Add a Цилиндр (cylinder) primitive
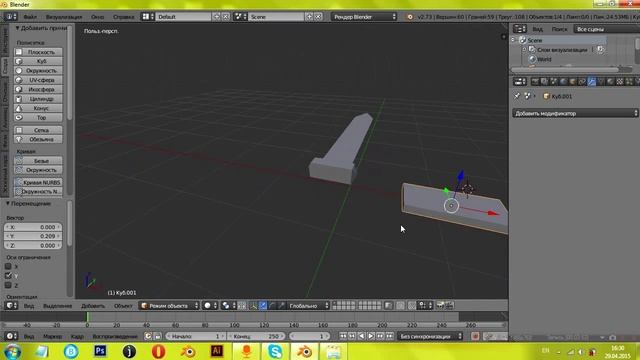Screen dimensions: 640x360 pos(38,99)
